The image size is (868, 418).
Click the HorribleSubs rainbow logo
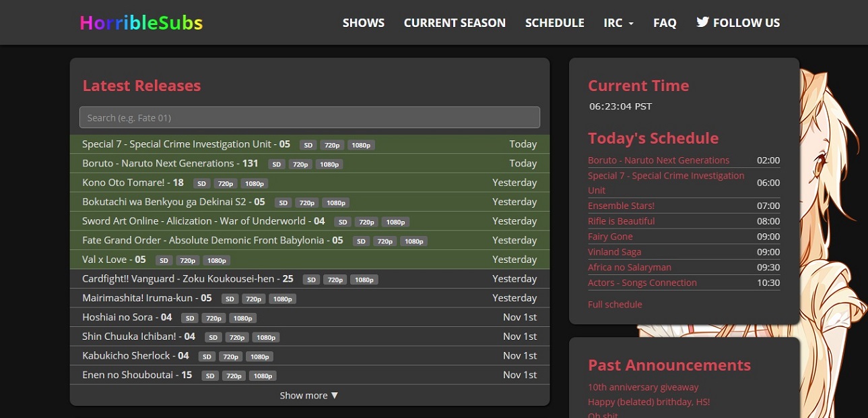pos(141,23)
